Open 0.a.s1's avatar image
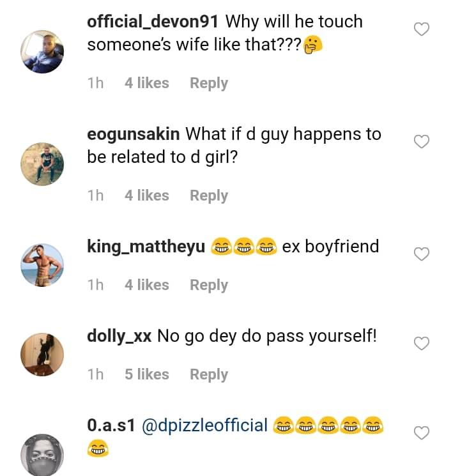 click(x=43, y=455)
